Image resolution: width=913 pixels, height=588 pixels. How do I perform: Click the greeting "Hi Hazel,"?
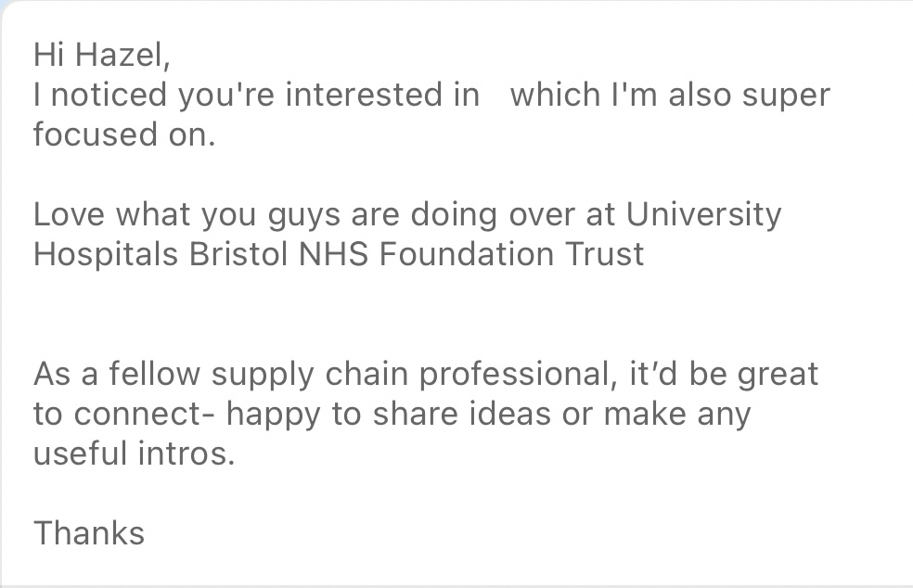coord(102,55)
